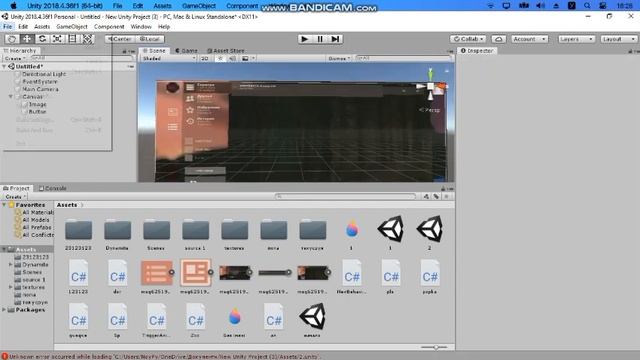Click the Scene view search field

click(x=403, y=58)
